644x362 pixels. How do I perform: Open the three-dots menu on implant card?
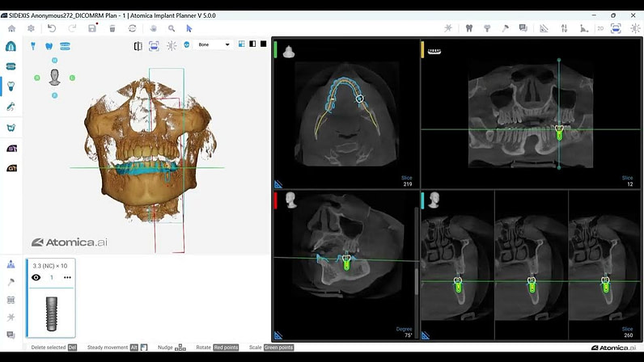(67, 277)
